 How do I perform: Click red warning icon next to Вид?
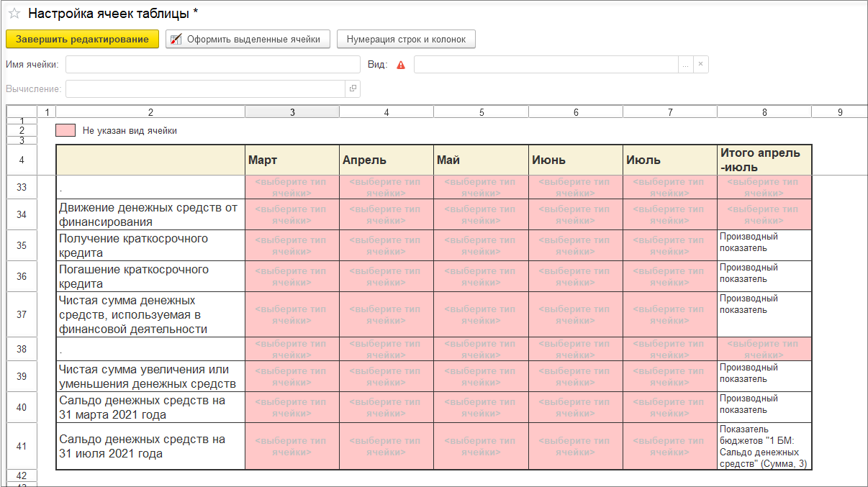click(401, 65)
